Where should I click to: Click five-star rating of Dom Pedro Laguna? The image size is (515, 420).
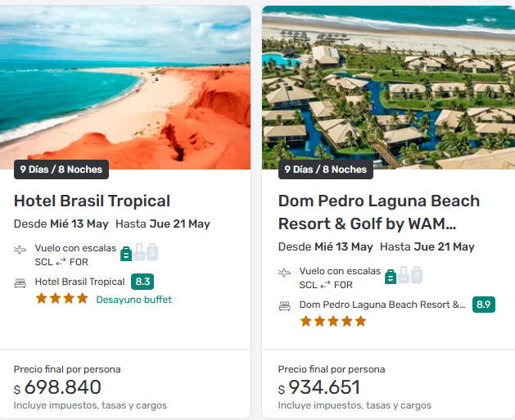click(x=332, y=321)
